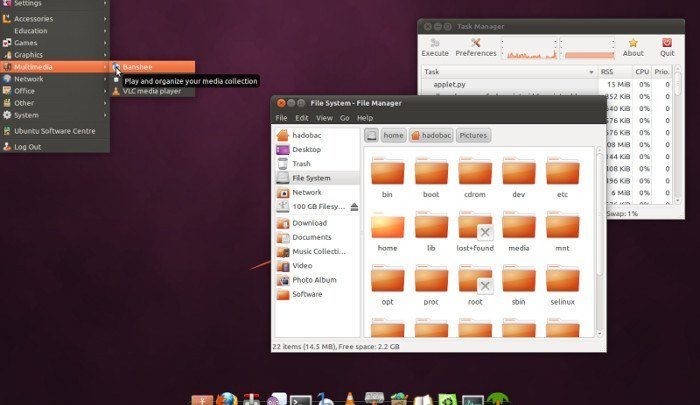Open the Help menu in File Manager
The width and height of the screenshot is (700, 405).
click(365, 118)
